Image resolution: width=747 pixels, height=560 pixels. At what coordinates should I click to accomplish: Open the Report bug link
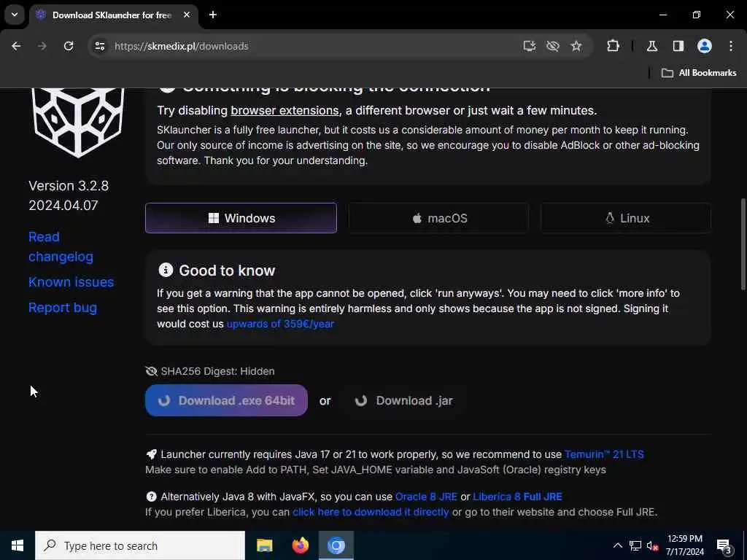click(63, 308)
